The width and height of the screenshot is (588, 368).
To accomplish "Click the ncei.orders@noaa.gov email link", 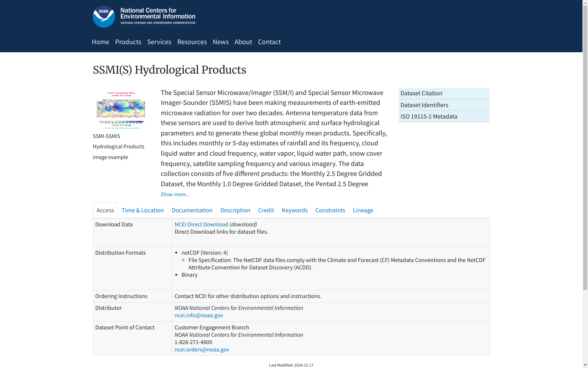I will click(x=202, y=350).
